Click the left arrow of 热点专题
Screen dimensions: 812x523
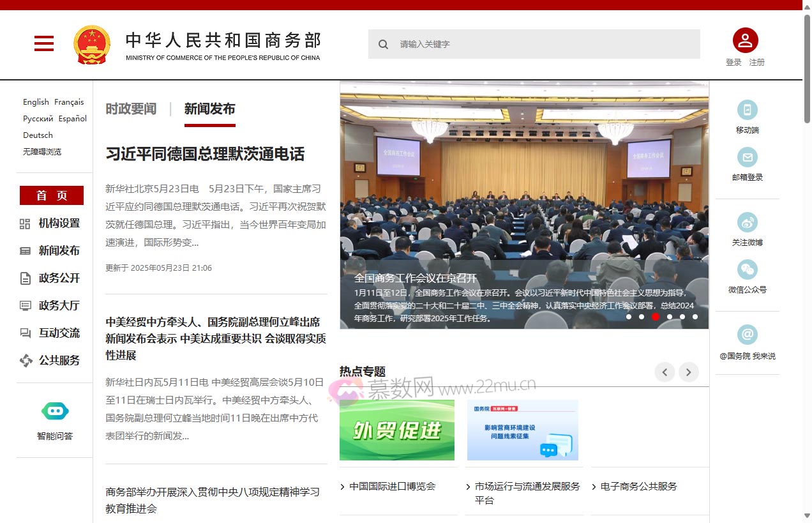click(x=665, y=372)
